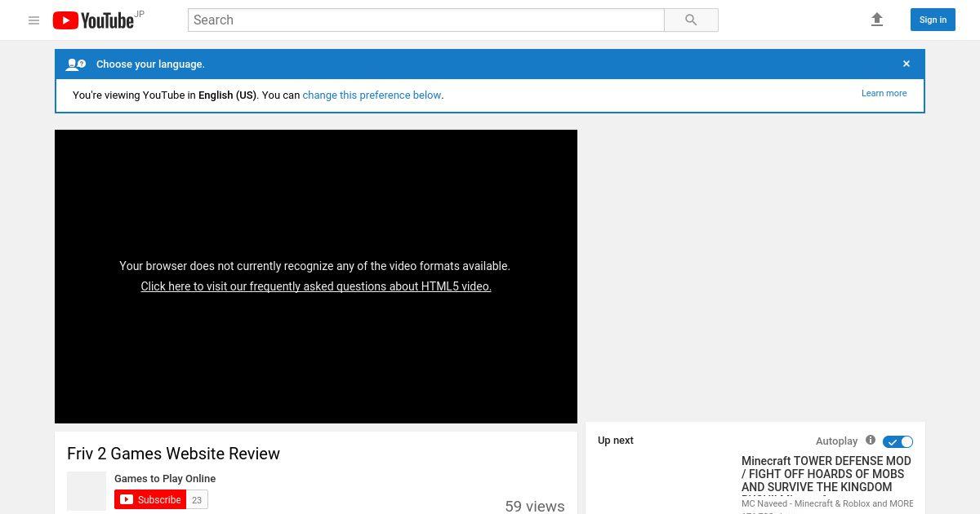Subscribe to Games to Play Online
The width and height of the screenshot is (980, 514).
coord(150,499)
